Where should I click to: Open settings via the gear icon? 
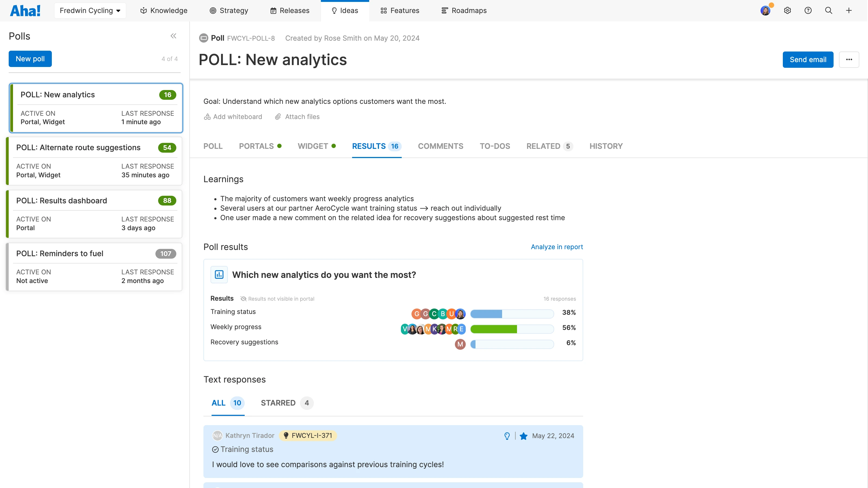coord(787,11)
